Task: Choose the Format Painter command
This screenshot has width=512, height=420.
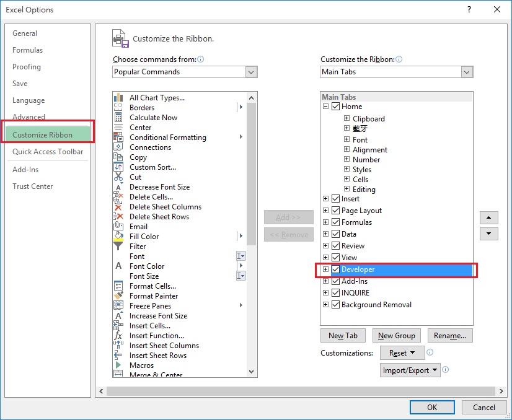Action: pos(152,295)
